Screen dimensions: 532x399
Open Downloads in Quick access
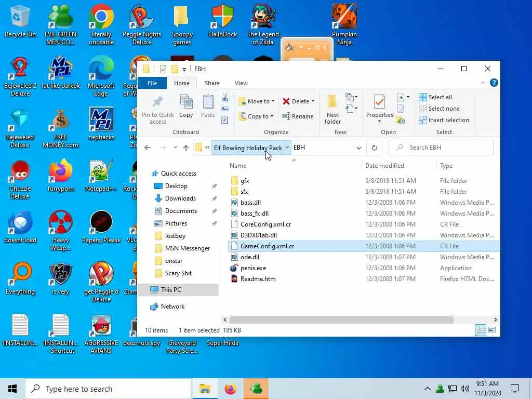point(180,198)
